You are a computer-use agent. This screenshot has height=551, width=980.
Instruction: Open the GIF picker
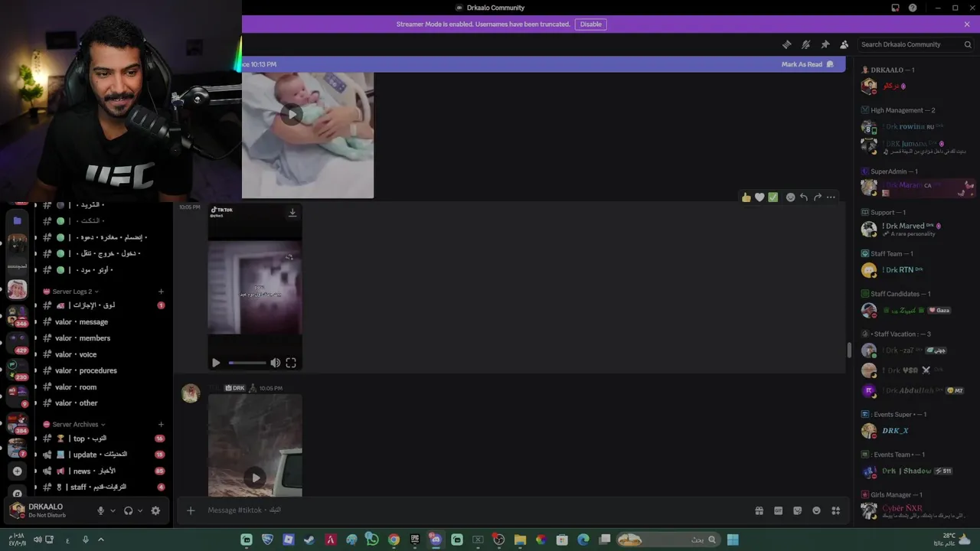point(778,510)
